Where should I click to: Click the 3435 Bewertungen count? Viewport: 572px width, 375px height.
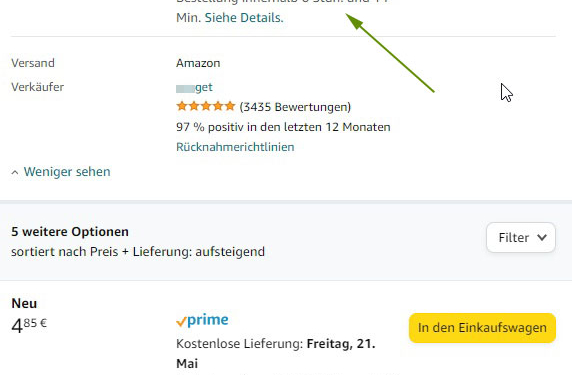(295, 107)
